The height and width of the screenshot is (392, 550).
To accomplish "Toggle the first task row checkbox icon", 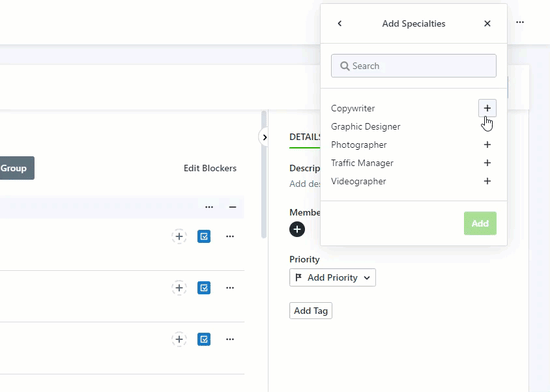I will tap(204, 236).
